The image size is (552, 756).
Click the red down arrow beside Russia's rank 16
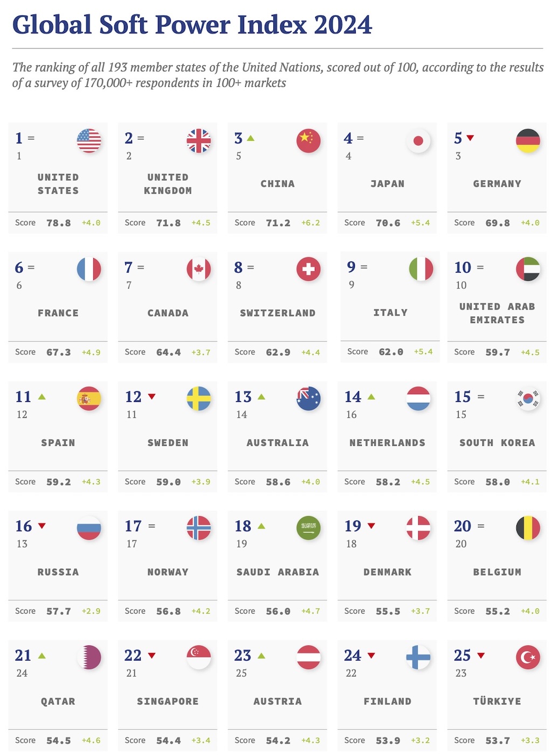(42, 526)
